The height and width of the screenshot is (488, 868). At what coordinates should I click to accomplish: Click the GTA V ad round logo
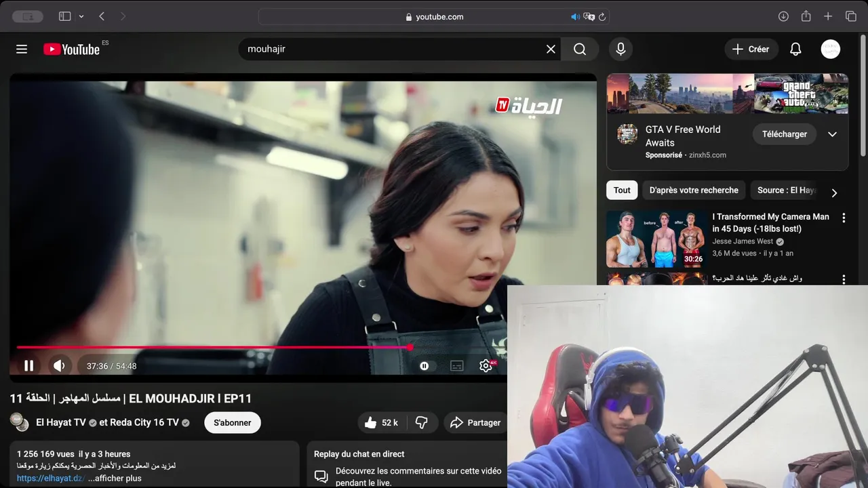click(627, 134)
